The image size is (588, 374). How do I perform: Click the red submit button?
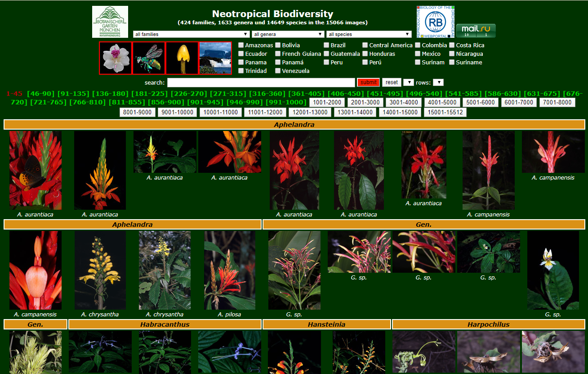point(369,82)
